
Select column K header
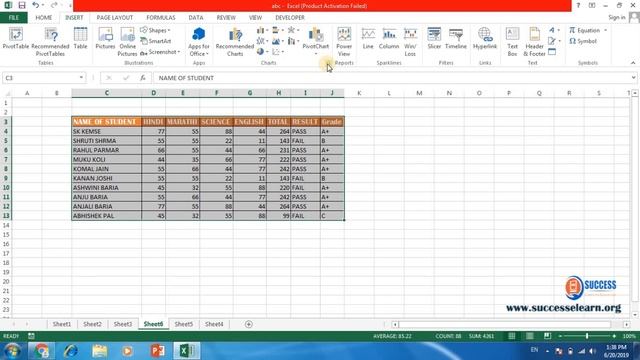[x=359, y=93]
